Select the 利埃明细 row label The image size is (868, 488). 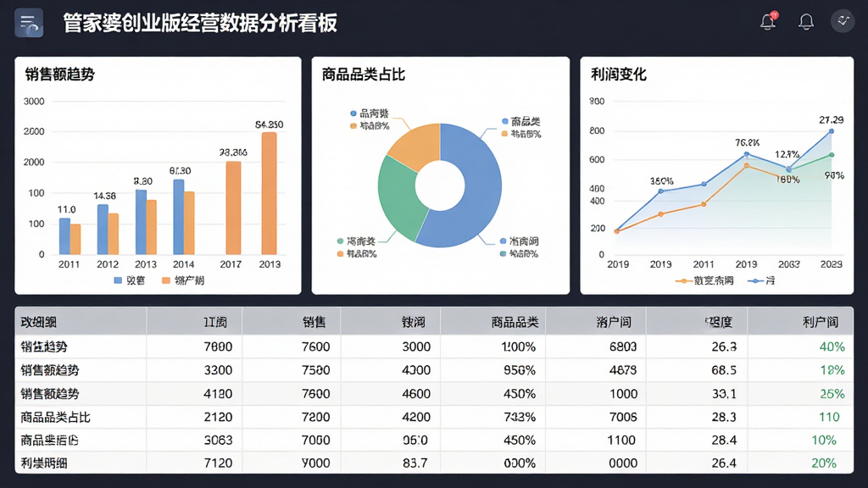44,463
